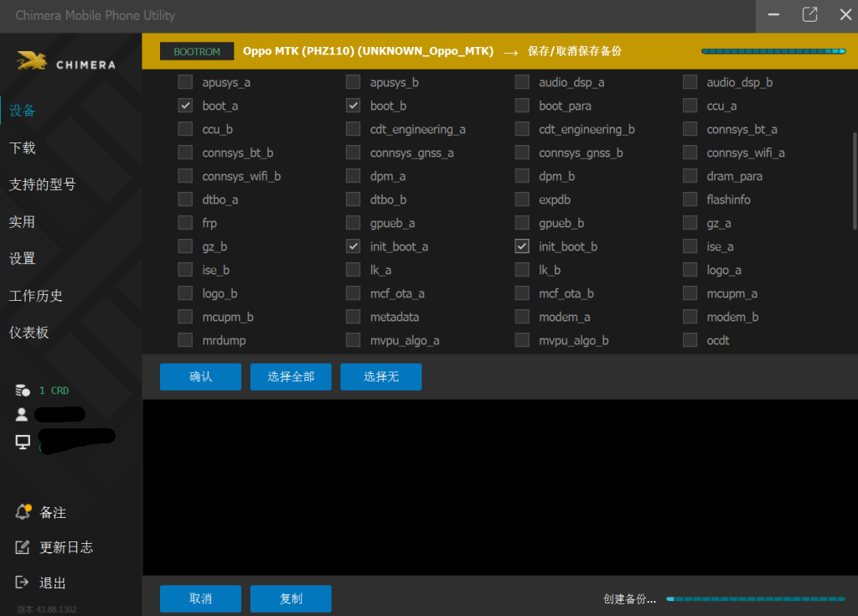
Task: Click the BOOTROM mode badge
Action: click(x=196, y=51)
